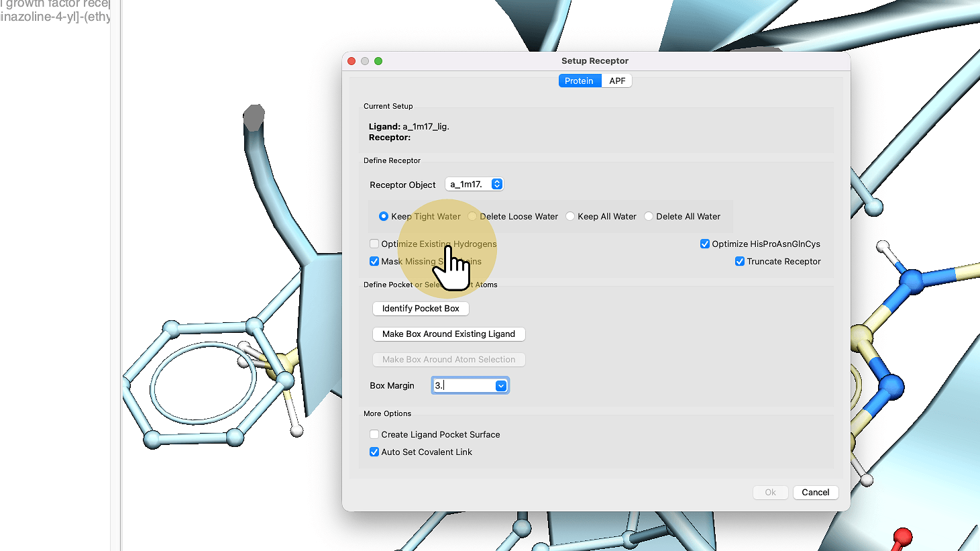
Task: Click Identify Pocket Box button
Action: [x=421, y=308]
